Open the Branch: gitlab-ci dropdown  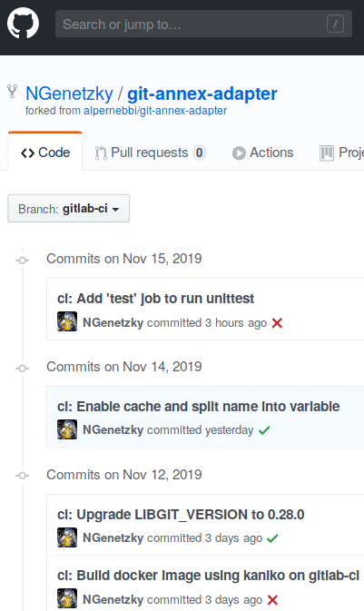coord(69,209)
